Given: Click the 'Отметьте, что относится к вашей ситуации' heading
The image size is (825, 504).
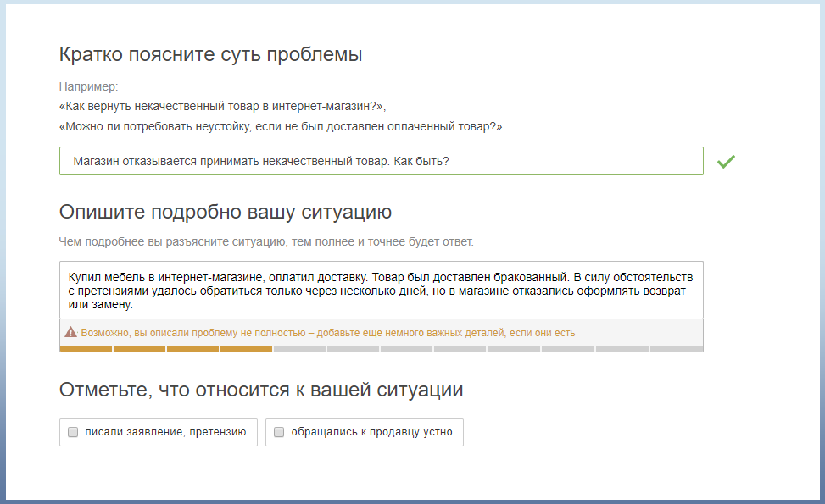Looking at the screenshot, I should 260,390.
